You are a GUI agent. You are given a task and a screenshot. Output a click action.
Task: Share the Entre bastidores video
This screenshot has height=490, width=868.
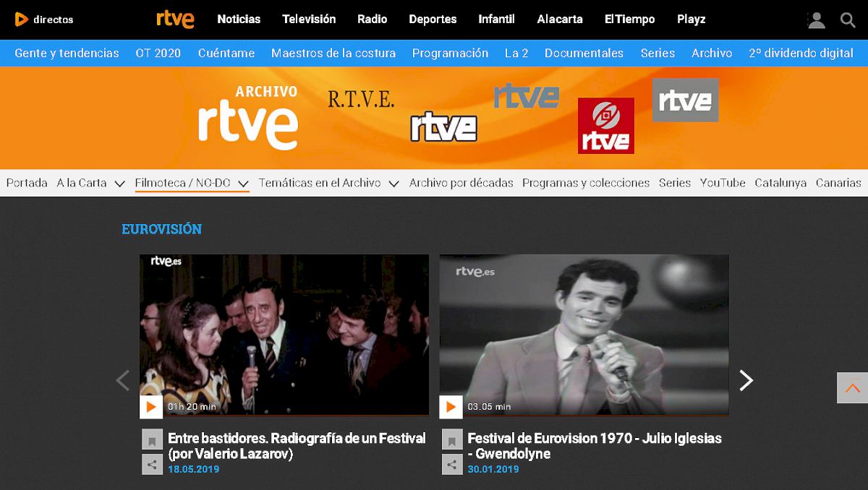pos(152,465)
